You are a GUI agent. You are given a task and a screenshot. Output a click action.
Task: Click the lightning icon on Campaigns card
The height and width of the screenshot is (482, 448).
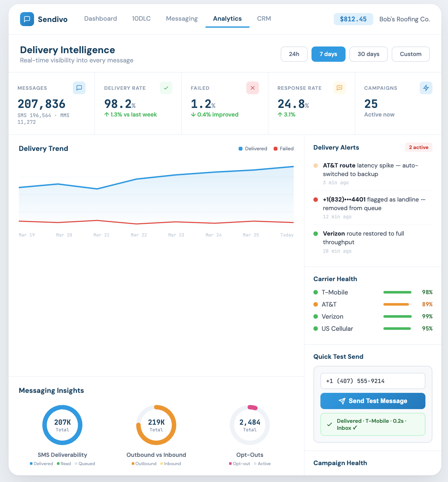[x=426, y=88]
